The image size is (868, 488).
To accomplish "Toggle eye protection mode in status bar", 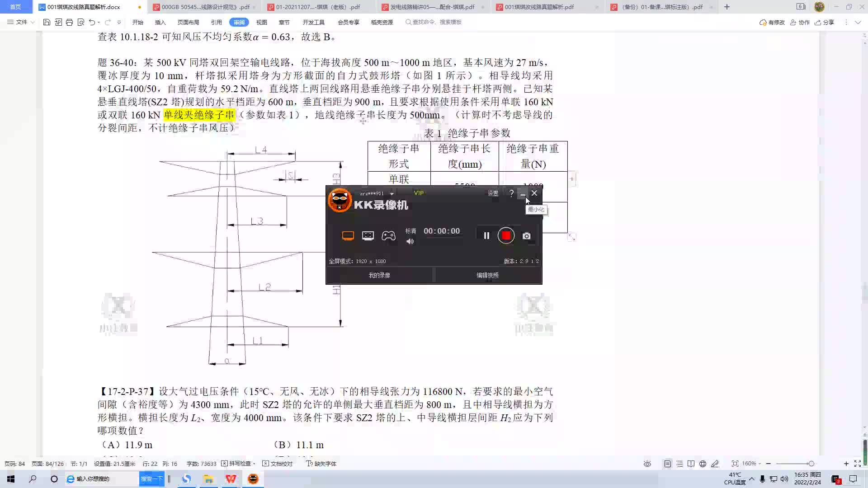I will point(647,464).
